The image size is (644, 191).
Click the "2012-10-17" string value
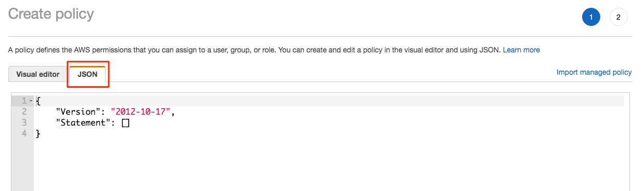[x=140, y=112]
